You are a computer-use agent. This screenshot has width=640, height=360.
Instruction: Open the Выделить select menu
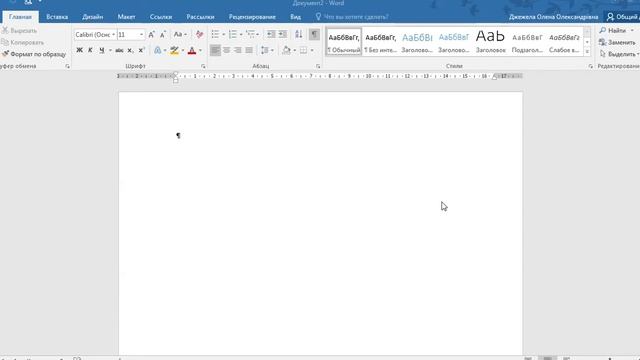point(619,54)
